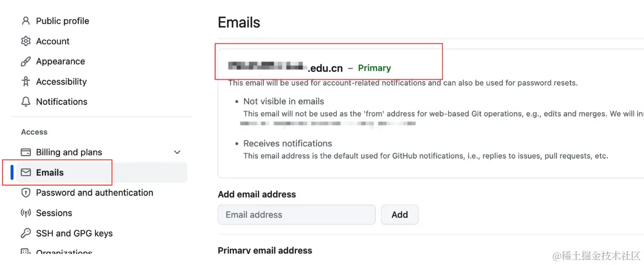Click the Emails envelope icon
This screenshot has width=644, height=265.
(25, 172)
